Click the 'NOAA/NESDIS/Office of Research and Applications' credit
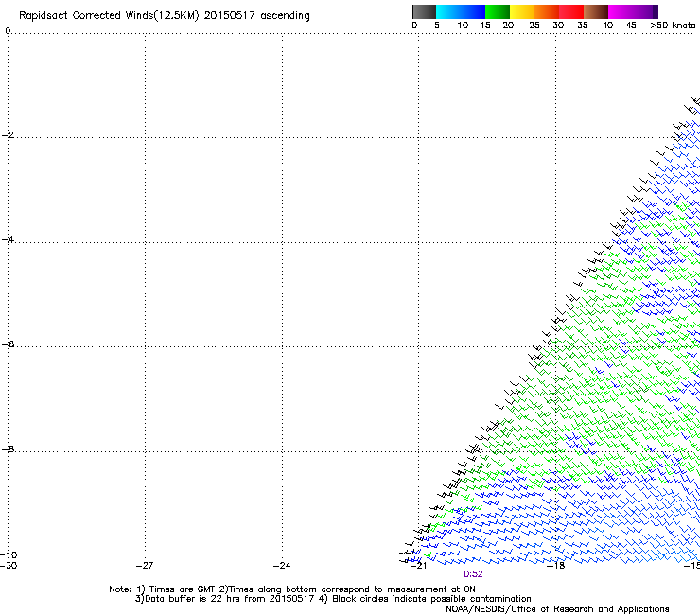The width and height of the screenshot is (700, 615). tap(557, 609)
